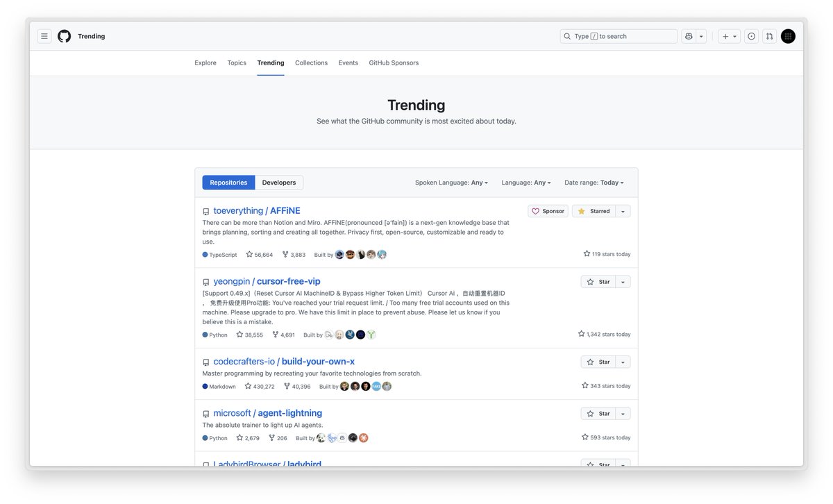
Task: Select the Repositories toggle button
Action: click(228, 183)
